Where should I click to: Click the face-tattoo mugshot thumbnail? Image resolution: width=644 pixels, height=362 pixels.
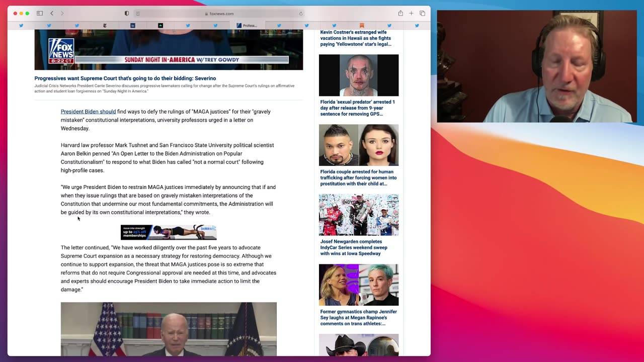[x=359, y=75]
